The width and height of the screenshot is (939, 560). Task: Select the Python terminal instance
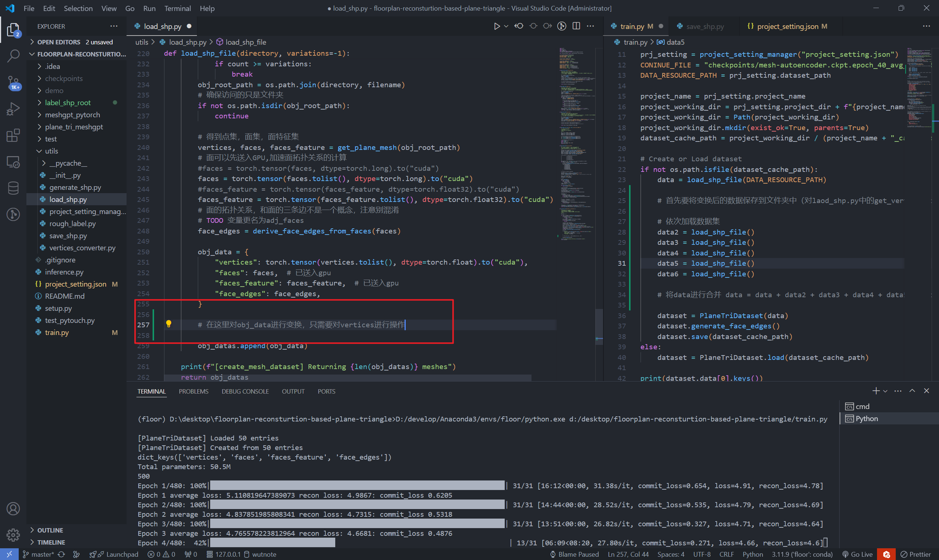(x=889, y=419)
